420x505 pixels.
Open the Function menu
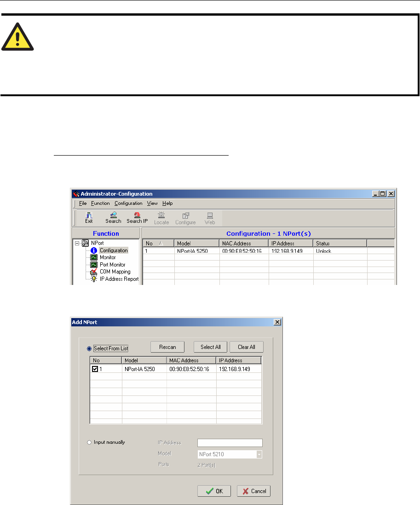[x=100, y=203]
